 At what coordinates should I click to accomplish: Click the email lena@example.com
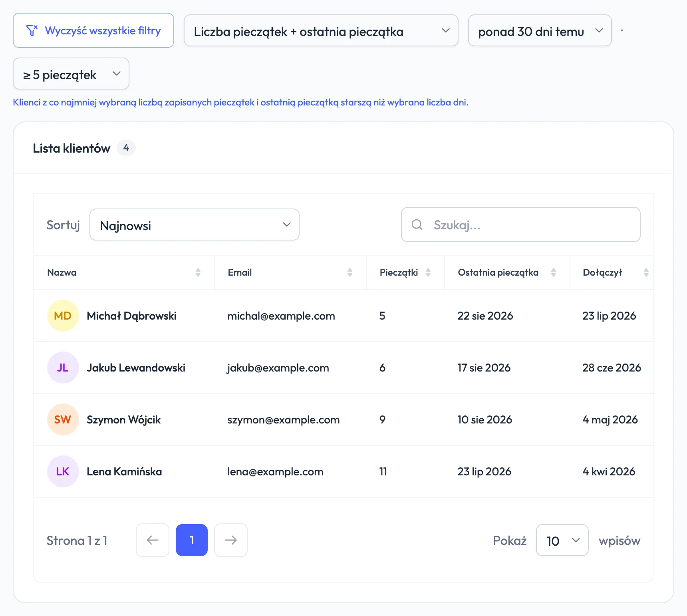[x=276, y=471]
